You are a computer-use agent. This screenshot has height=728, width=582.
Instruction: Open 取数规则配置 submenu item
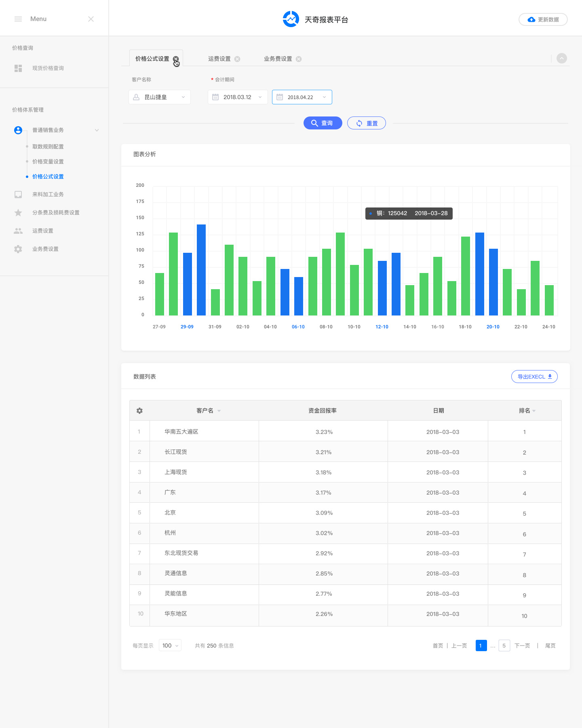pyautogui.click(x=48, y=146)
